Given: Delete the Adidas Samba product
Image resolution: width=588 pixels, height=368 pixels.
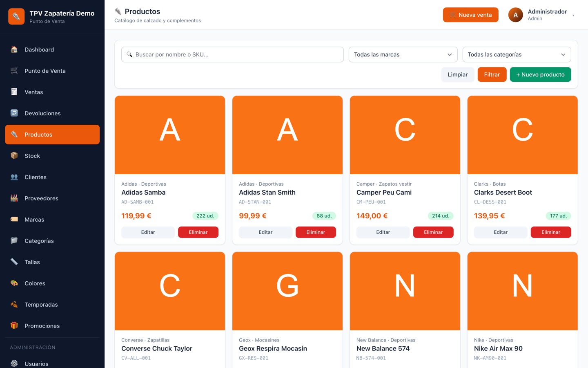Looking at the screenshot, I should [198, 232].
